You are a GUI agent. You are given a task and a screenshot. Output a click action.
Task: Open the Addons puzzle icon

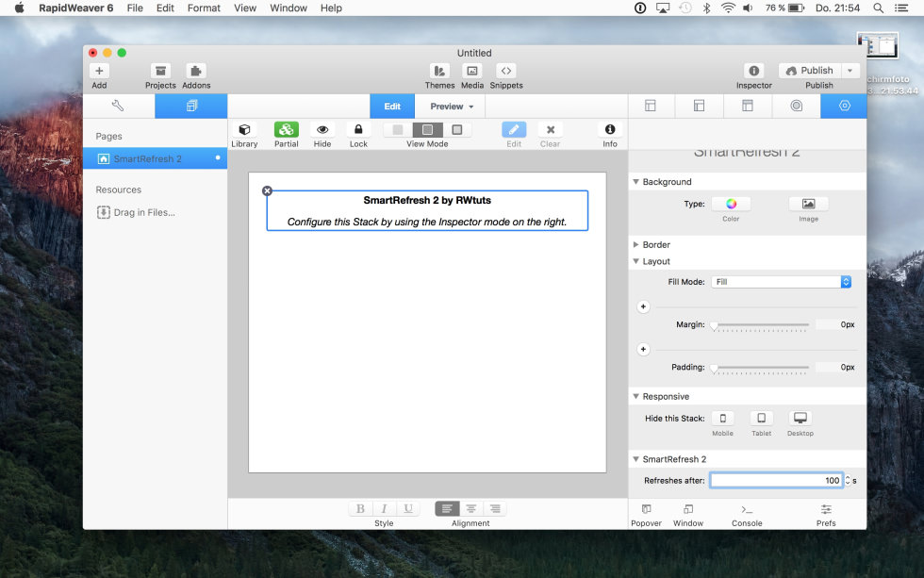[196, 71]
